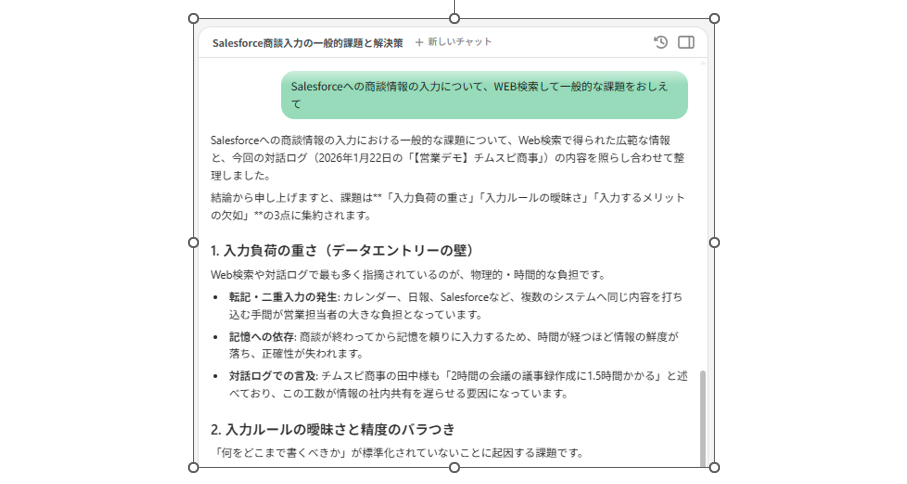Click paragraph starting 結論から申し上げますと
This screenshot has width=907, height=484.
click(x=448, y=206)
